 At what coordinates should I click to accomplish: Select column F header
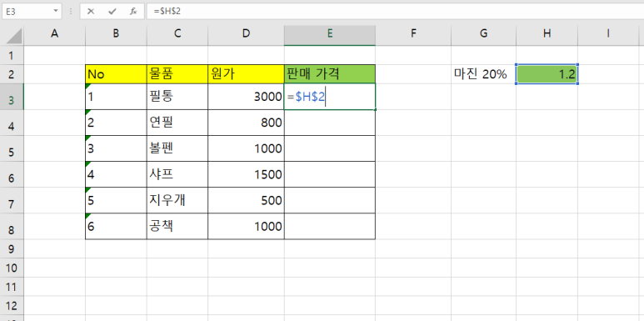click(x=413, y=34)
